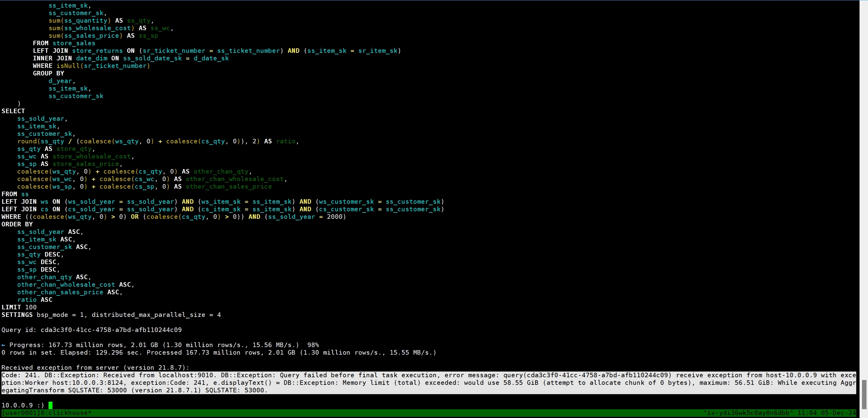Click the 11:04 clock in status bar

tap(807, 413)
